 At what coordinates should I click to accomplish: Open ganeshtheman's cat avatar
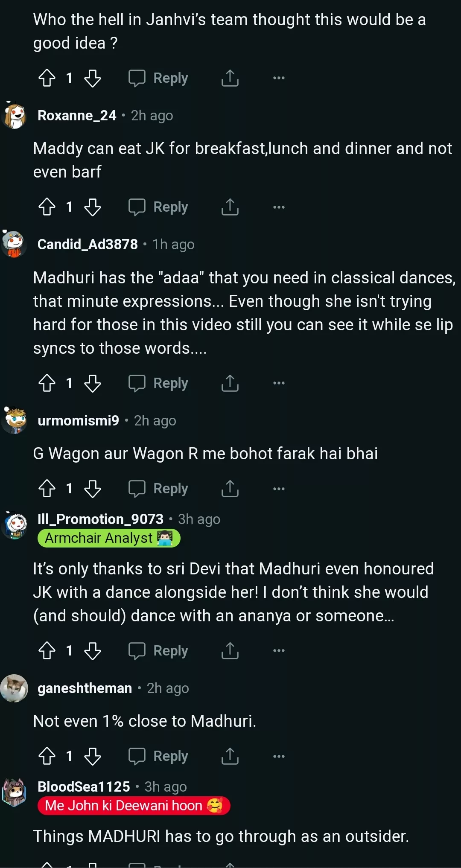(x=15, y=688)
